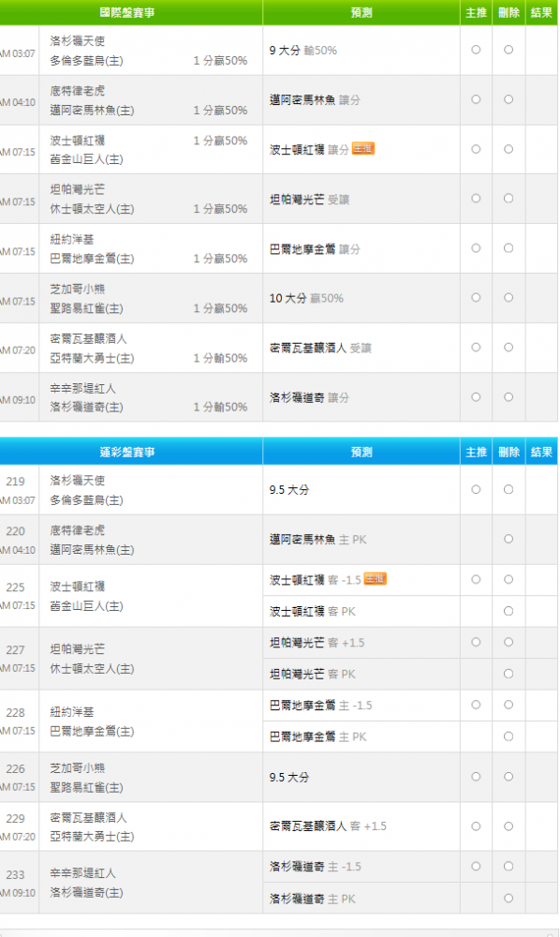The width and height of the screenshot is (560, 937).
Task: Mark 主推 for 國際盤 坦帕灣光芒 受讓 row
Action: [476, 199]
